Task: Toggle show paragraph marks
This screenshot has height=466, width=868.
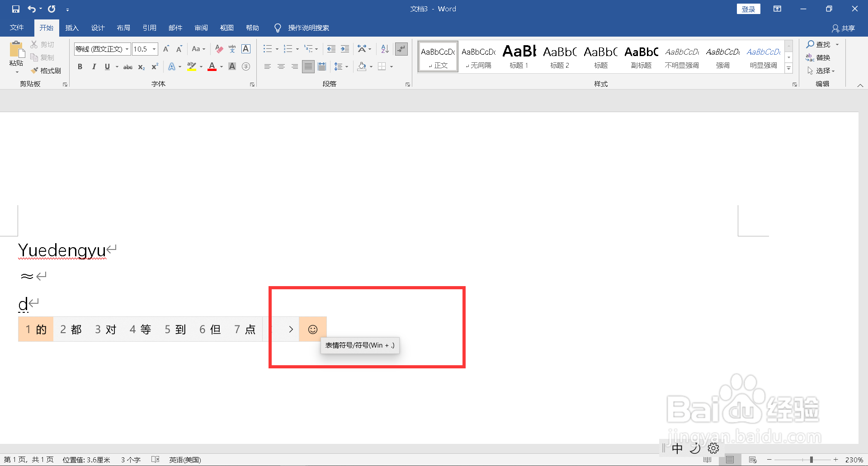Action: pos(401,49)
